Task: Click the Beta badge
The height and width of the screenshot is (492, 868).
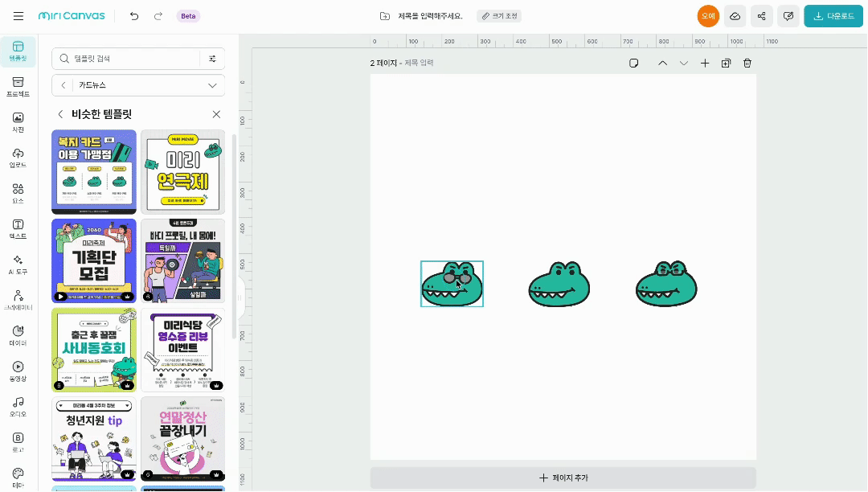Action: [x=188, y=16]
